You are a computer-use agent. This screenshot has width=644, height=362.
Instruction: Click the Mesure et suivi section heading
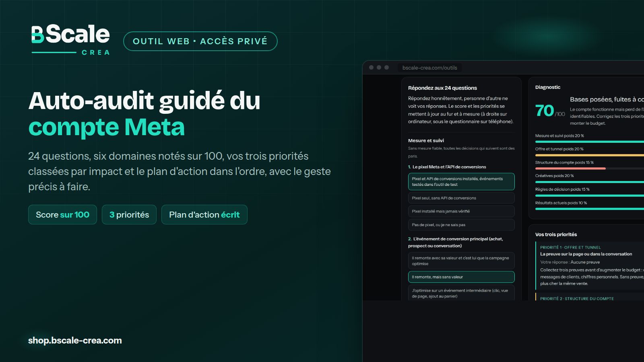point(426,140)
